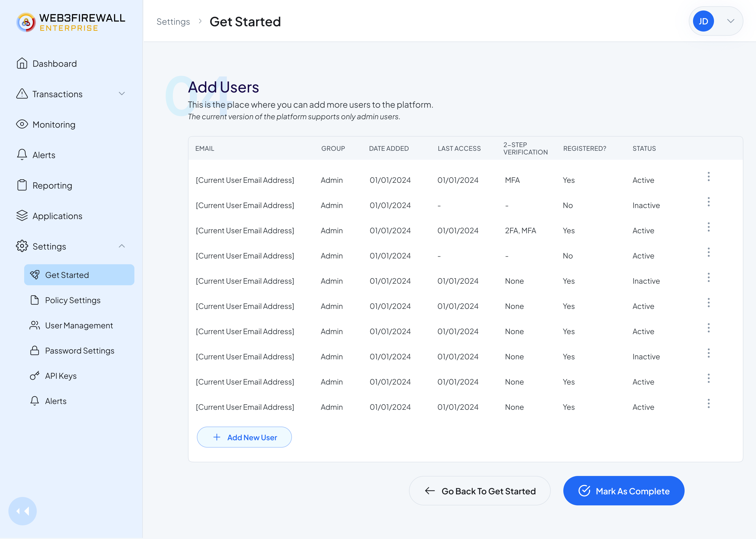Click the GROUP column header
This screenshot has width=756, height=539.
click(x=333, y=148)
